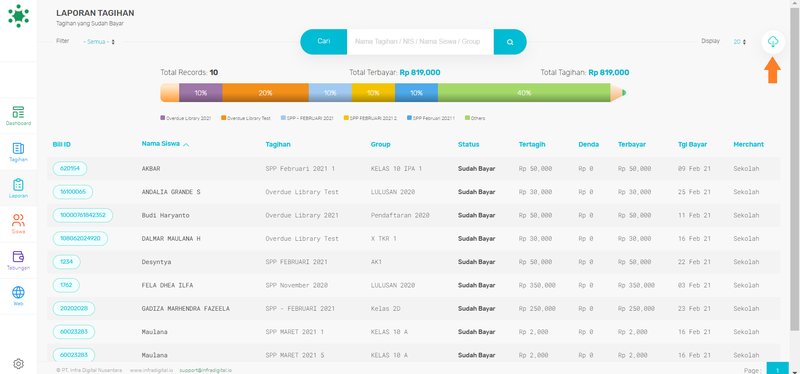Sort by Bill ID column header
The height and width of the screenshot is (374, 800).
[61, 144]
